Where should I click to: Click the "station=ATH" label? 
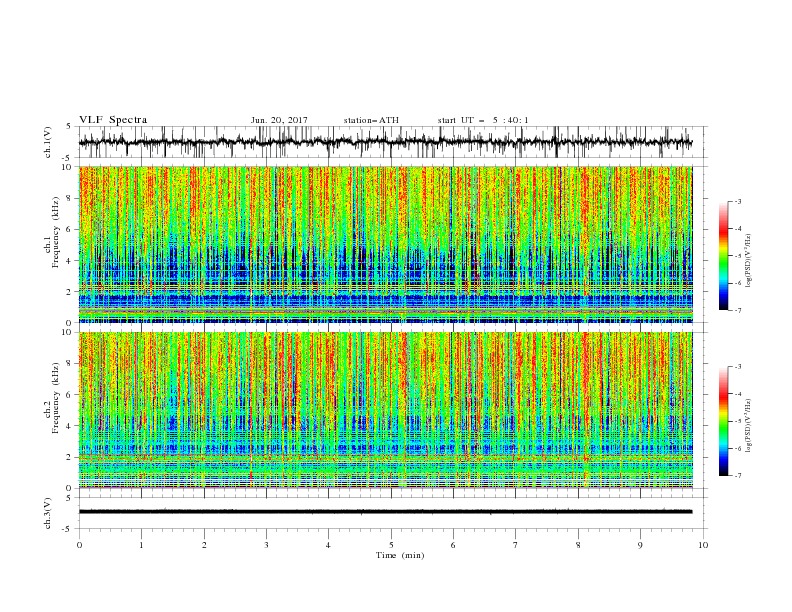371,120
